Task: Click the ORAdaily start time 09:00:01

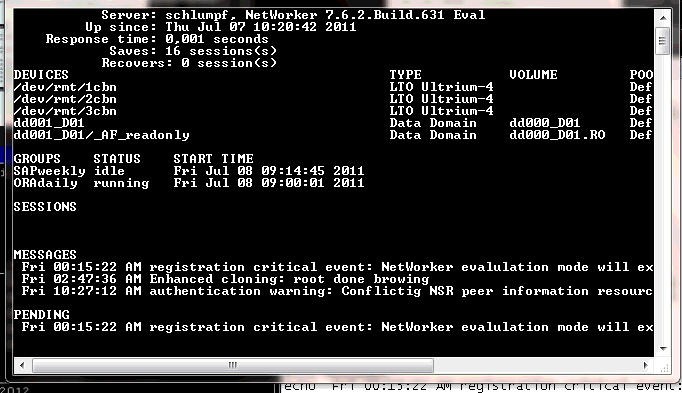Action: tap(269, 183)
